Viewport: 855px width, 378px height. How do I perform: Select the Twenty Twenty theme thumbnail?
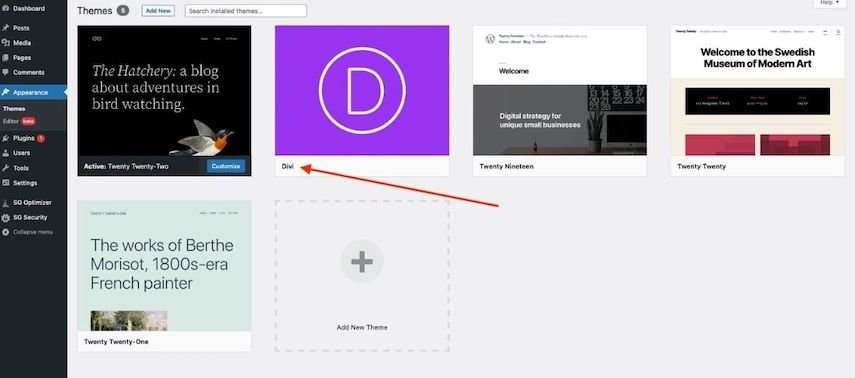click(758, 91)
